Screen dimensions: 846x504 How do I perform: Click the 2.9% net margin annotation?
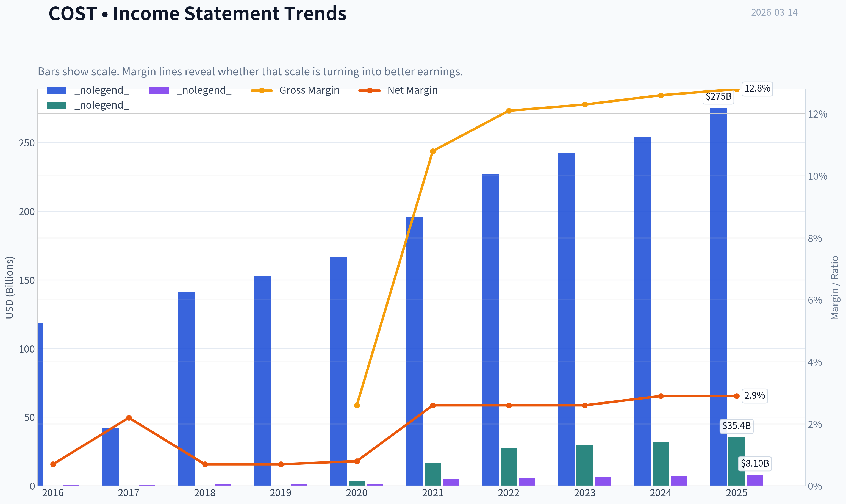coord(755,396)
